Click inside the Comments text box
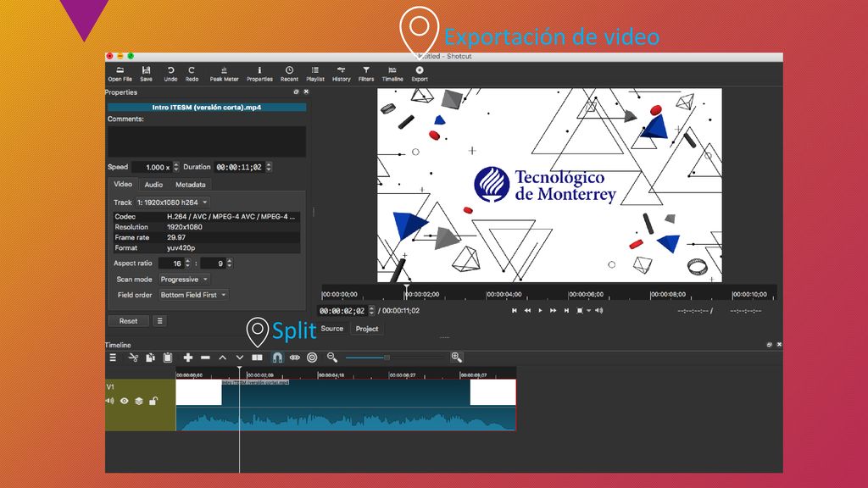 (207, 141)
